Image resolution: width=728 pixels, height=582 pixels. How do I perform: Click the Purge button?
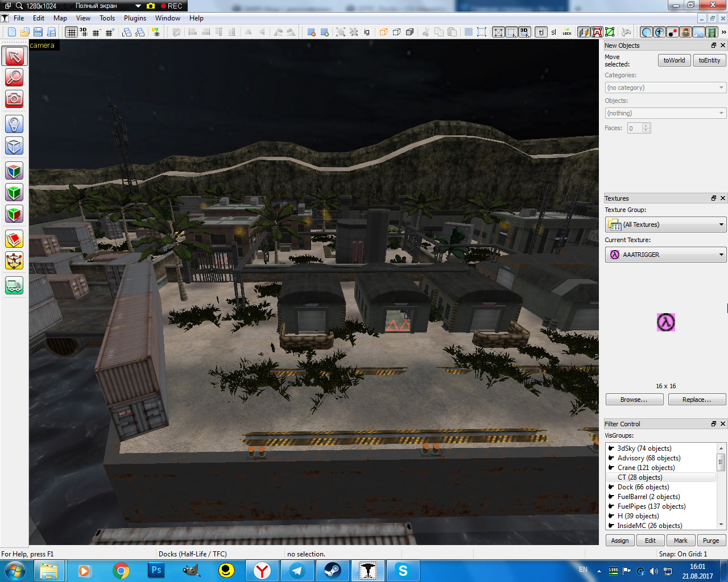click(711, 541)
